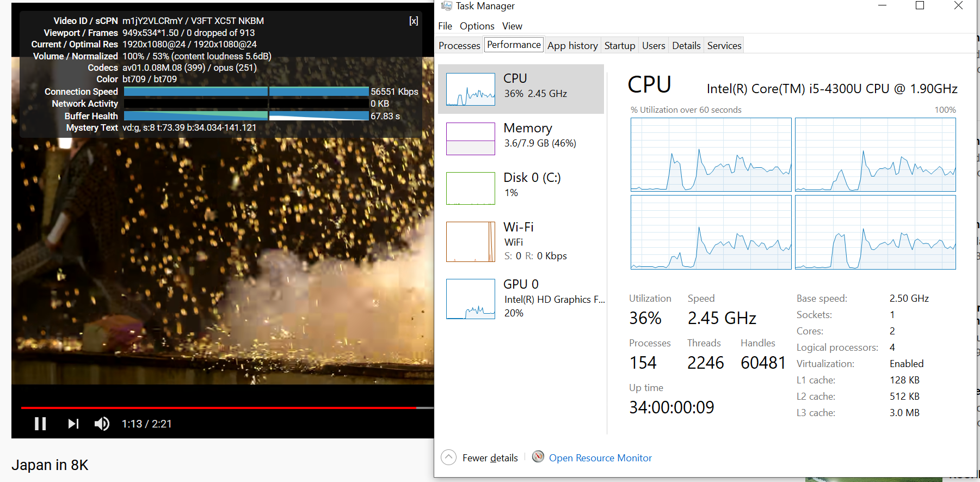Go to the Users tab
Image resolution: width=980 pixels, height=482 pixels.
(x=654, y=46)
